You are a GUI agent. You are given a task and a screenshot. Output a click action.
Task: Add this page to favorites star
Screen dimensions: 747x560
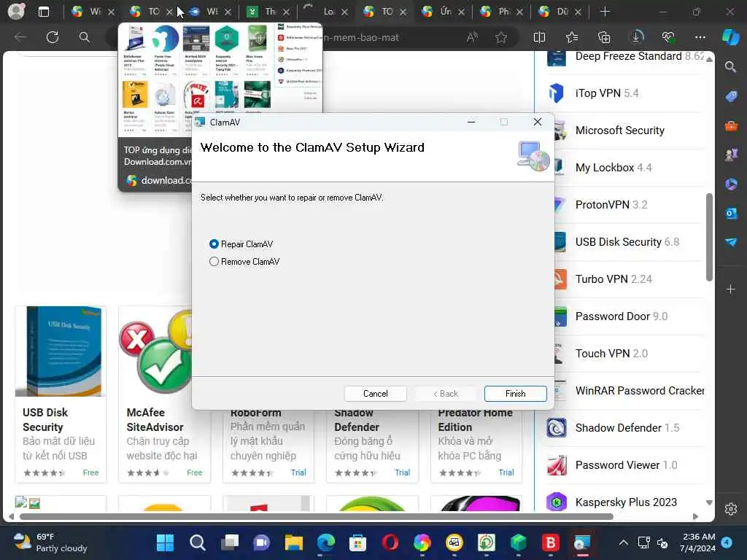tap(501, 37)
